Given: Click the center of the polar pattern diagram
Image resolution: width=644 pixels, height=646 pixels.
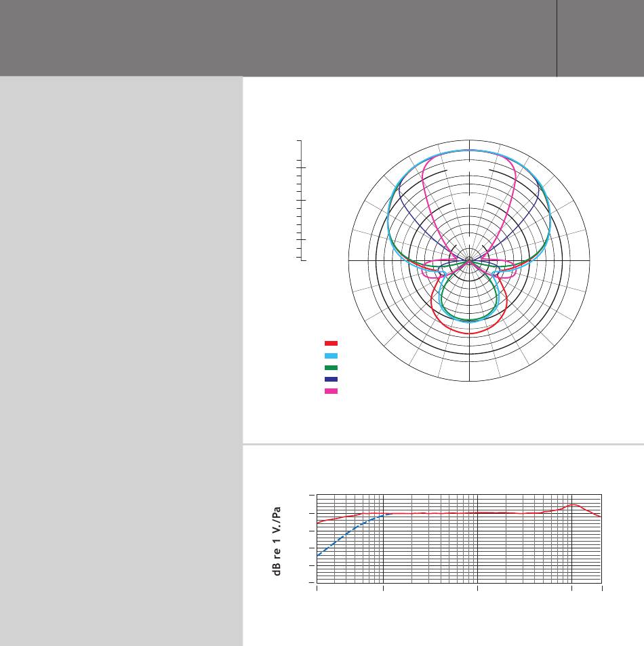Looking at the screenshot, I should click(x=469, y=260).
